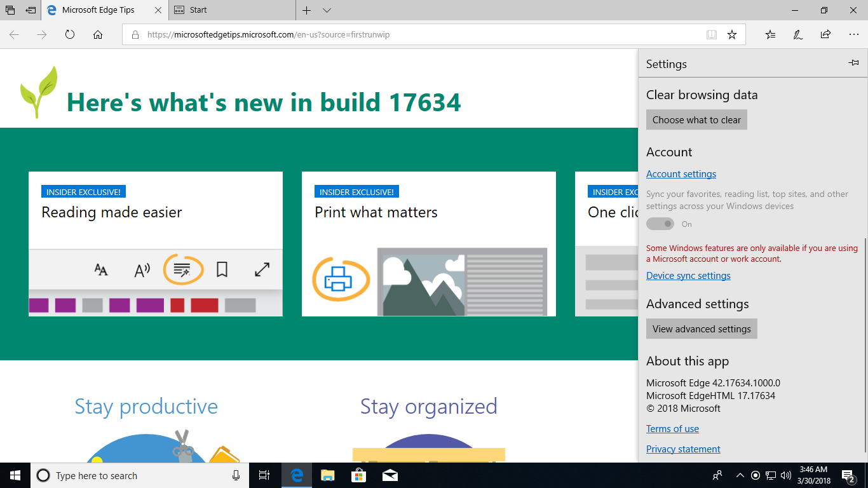Click the taskbar clock and date

(813, 475)
